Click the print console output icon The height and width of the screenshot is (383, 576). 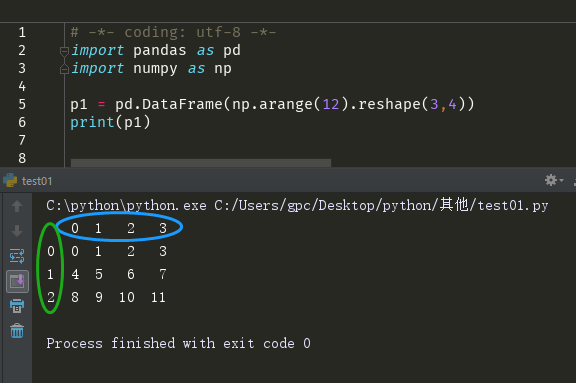[x=17, y=306]
